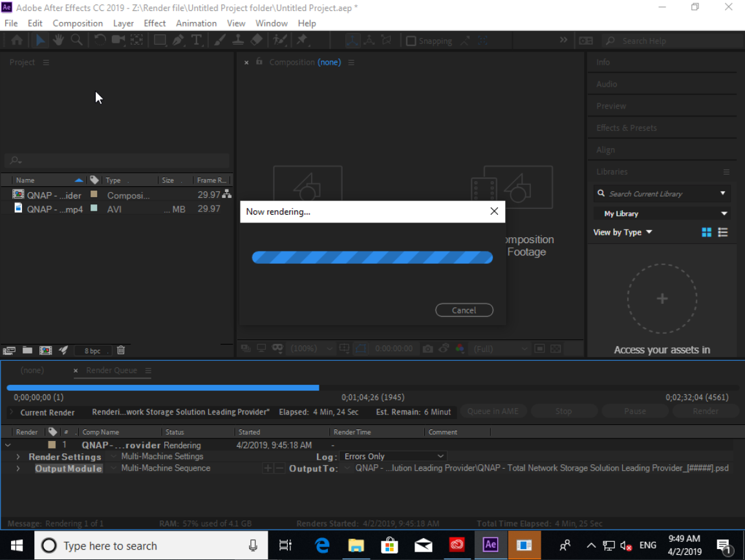Toggle the render checkbox label for queue item 1
This screenshot has height=560, width=745.
point(52,445)
